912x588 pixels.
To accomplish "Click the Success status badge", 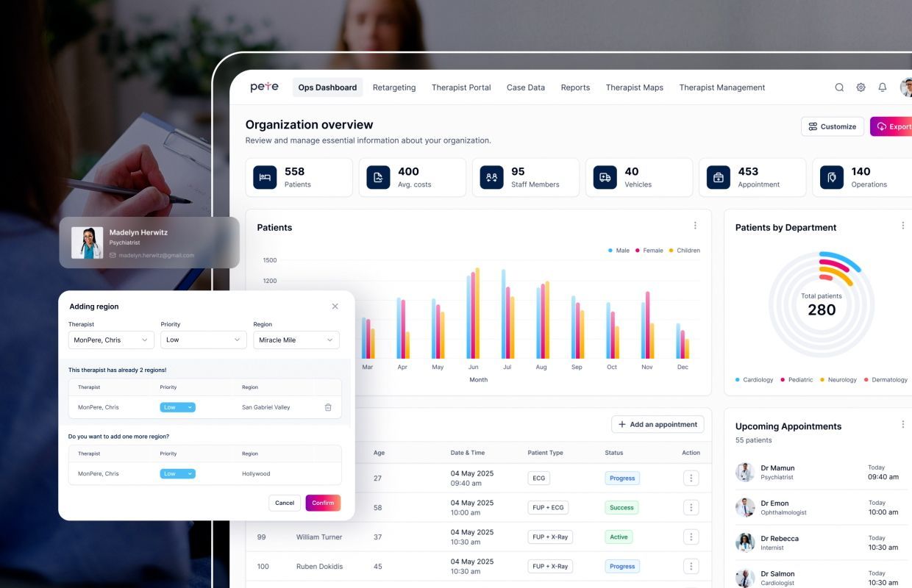I will point(621,507).
